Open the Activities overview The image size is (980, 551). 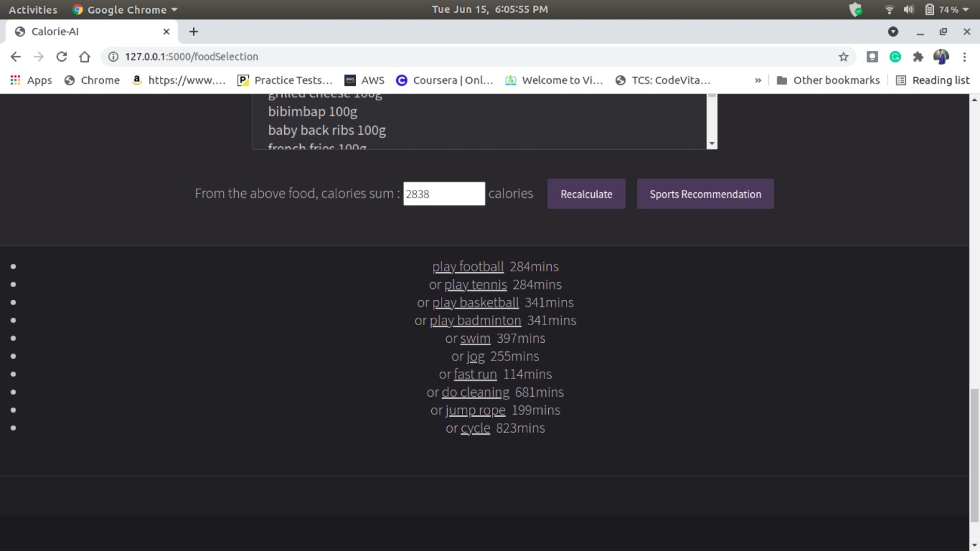pos(32,9)
